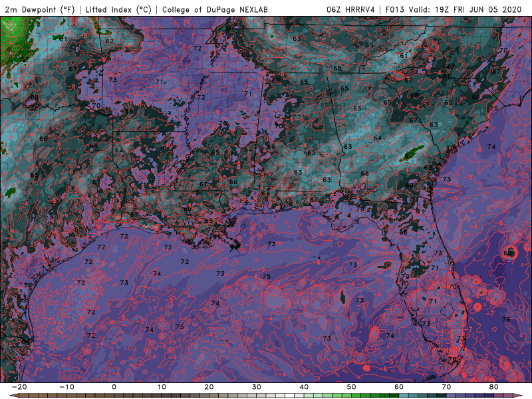532x399 pixels.
Task: Click the "57" dewpoint value in the green area
Action: pos(25,60)
